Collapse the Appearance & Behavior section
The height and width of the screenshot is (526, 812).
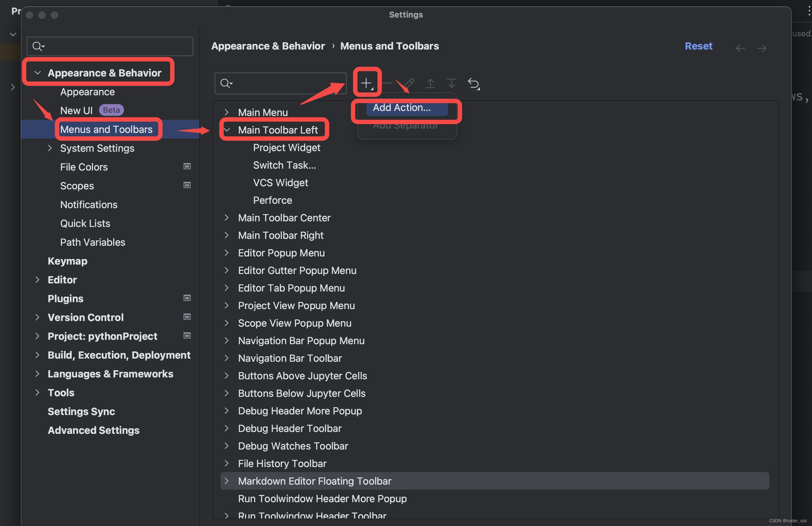click(x=38, y=73)
